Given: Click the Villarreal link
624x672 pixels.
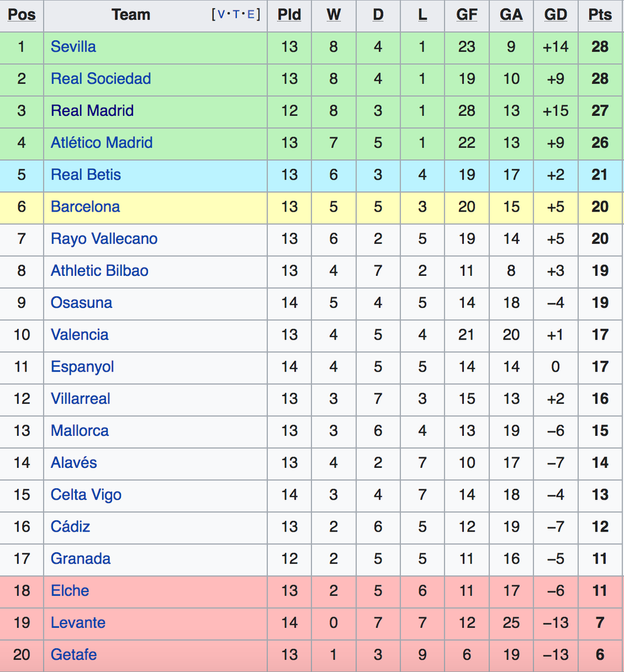Looking at the screenshot, I should click(x=80, y=399).
